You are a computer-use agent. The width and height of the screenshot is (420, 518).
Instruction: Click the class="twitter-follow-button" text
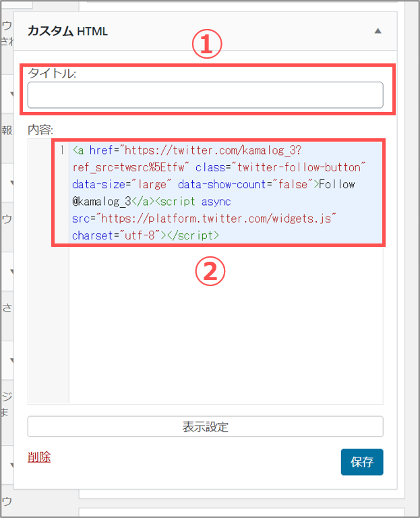280,167
